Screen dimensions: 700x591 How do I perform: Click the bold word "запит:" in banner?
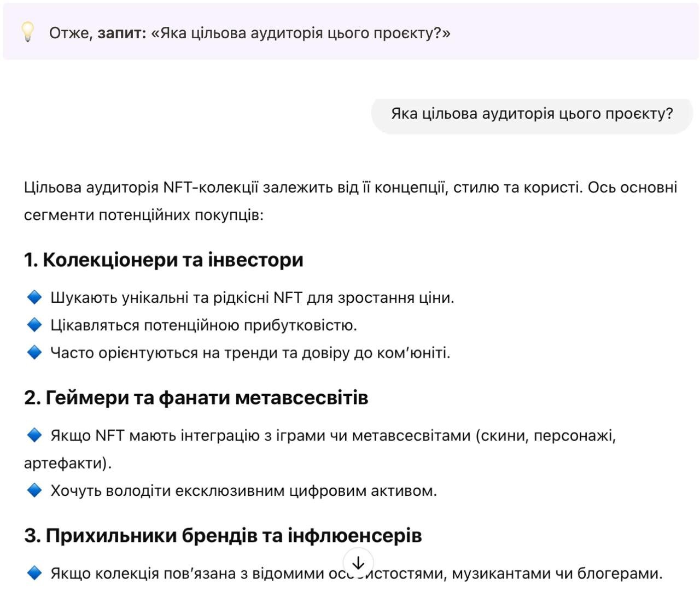tap(122, 33)
